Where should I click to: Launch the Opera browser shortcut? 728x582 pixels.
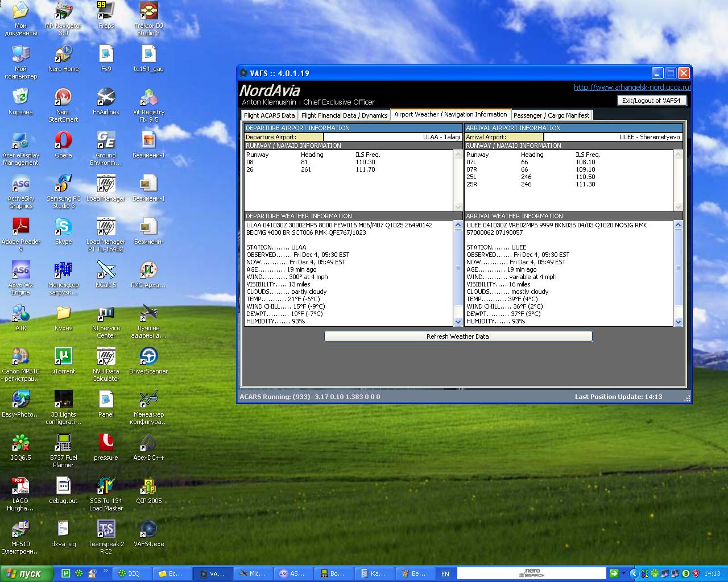click(63, 145)
